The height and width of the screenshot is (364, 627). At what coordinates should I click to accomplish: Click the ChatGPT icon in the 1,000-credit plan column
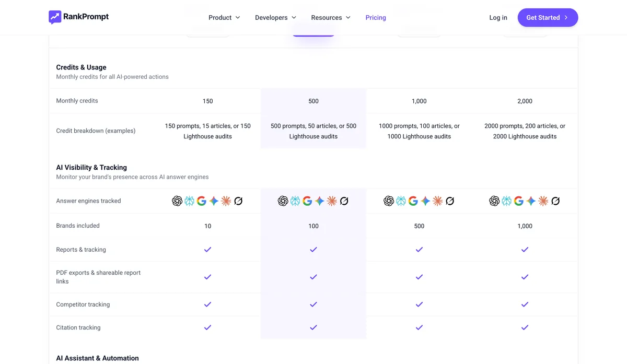tap(389, 201)
